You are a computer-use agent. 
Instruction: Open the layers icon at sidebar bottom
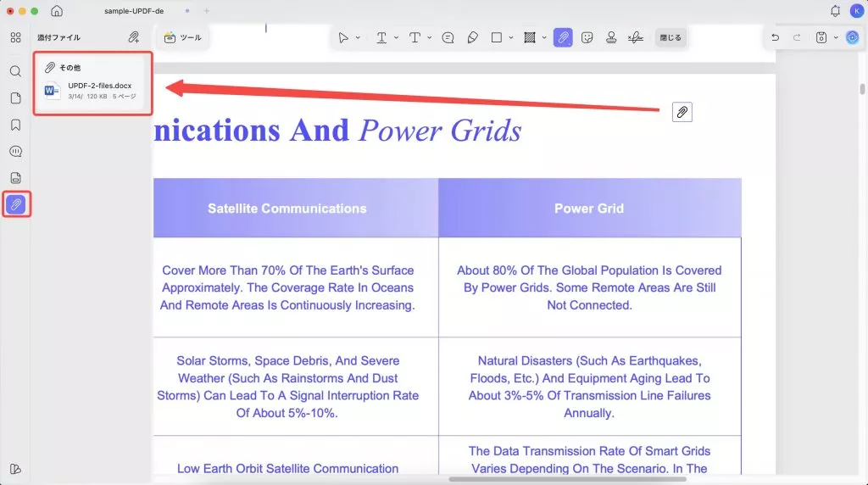click(15, 469)
